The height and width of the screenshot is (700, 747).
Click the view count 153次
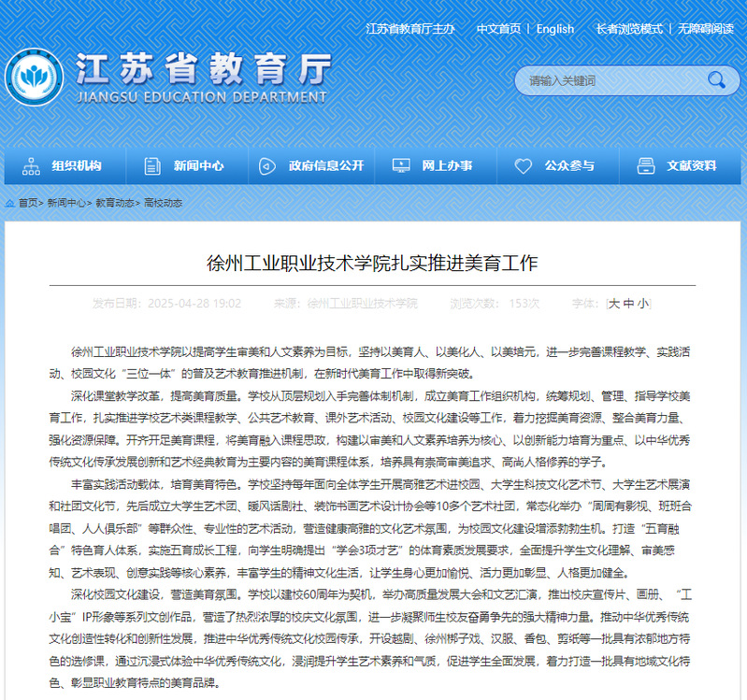524,304
